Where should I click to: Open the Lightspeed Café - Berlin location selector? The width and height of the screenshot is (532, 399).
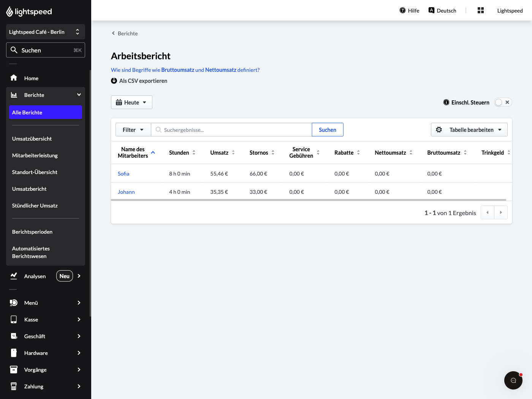click(46, 32)
